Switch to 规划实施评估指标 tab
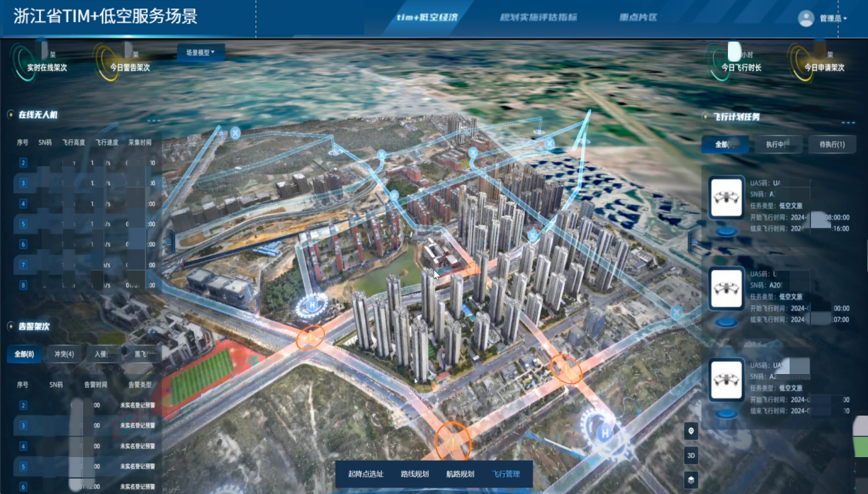This screenshot has width=868, height=494. tap(538, 17)
